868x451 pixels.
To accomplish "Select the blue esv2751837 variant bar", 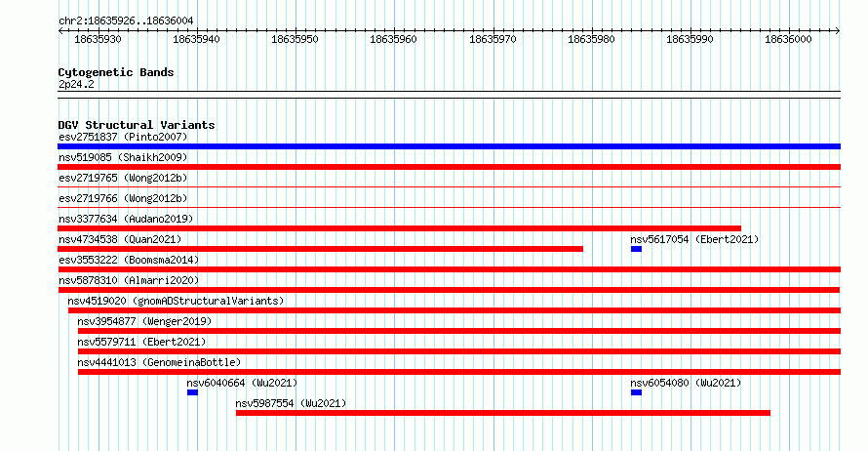I will coord(449,146).
